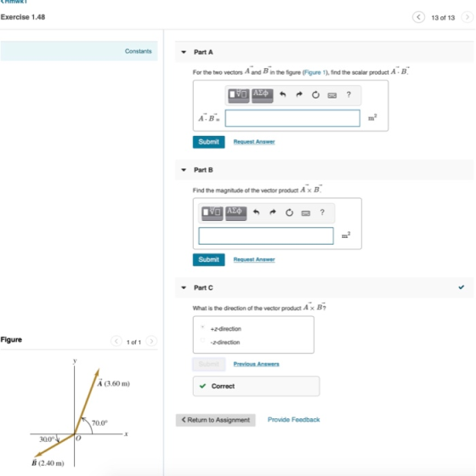
Task: Select the +z-direction radio option
Action: [203, 327]
